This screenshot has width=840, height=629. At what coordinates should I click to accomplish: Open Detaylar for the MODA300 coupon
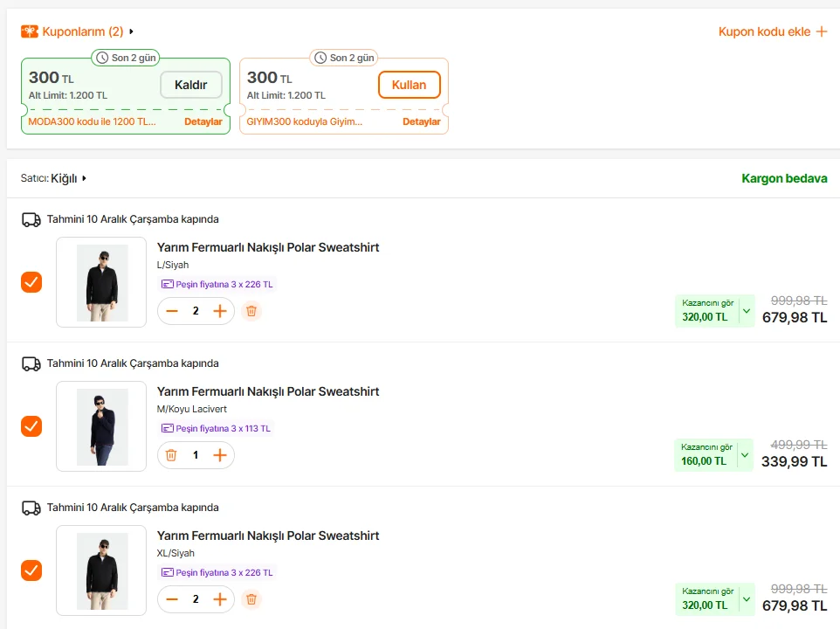coord(203,121)
